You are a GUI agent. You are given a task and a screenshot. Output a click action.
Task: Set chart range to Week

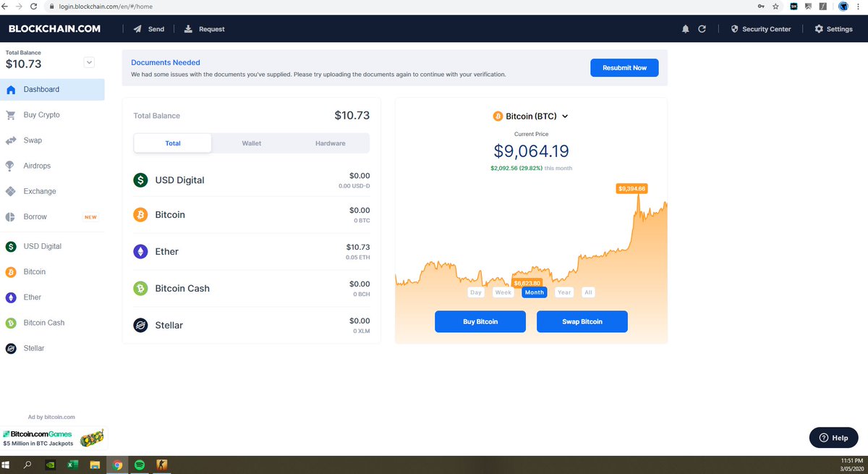tap(503, 292)
